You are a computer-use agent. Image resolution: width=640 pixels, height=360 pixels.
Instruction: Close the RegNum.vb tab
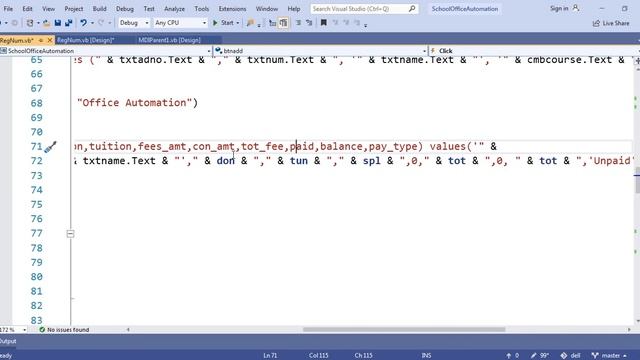pyautogui.click(x=50, y=40)
